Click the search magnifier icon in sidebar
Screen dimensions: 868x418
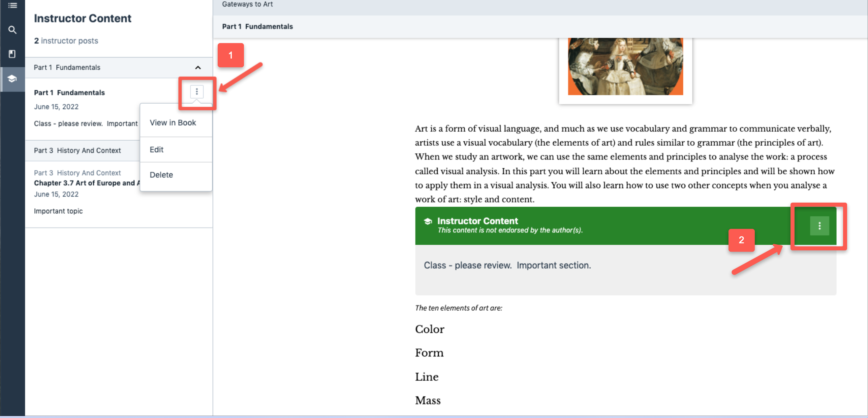point(12,30)
